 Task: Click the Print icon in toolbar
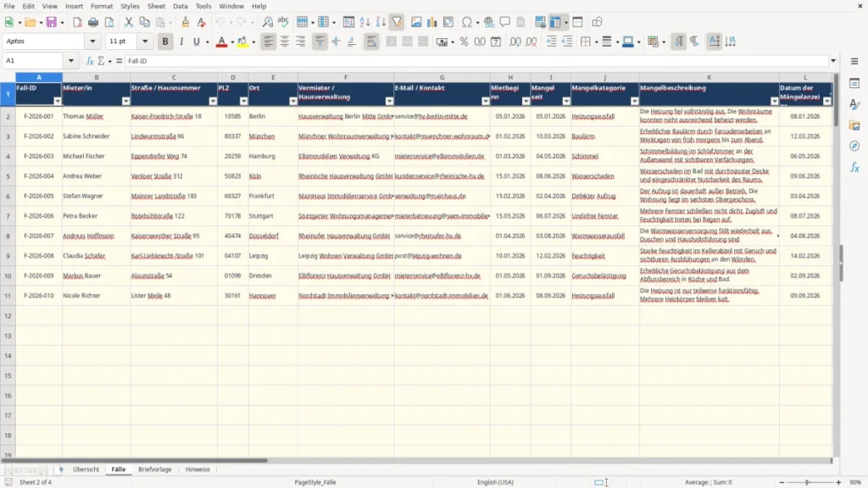(x=93, y=22)
